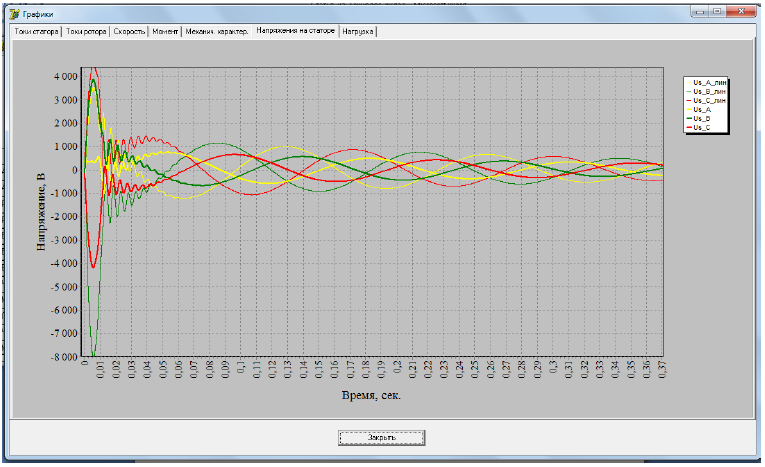
Task: Click the Графики app icon in title bar
Action: click(13, 14)
